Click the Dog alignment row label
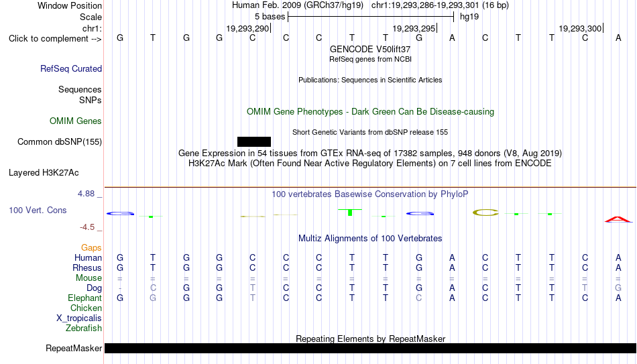The height and width of the screenshot is (364, 637). (95, 288)
